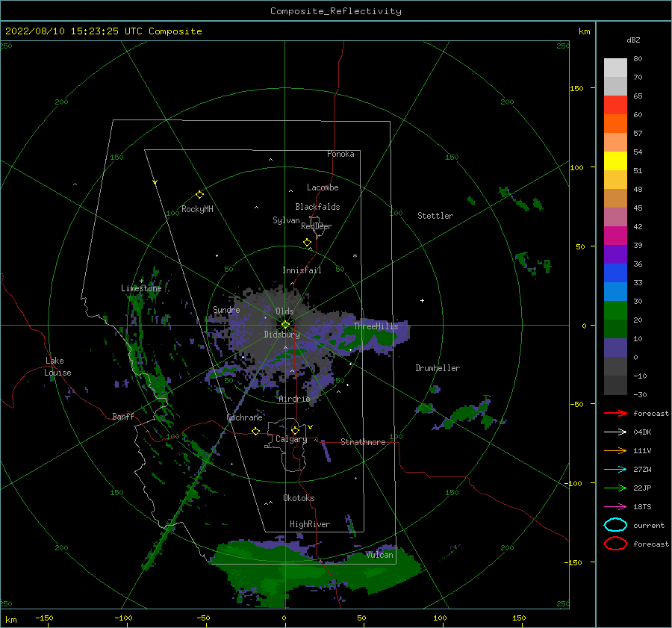
Task: Click the RockyMH label
Action: tap(197, 209)
